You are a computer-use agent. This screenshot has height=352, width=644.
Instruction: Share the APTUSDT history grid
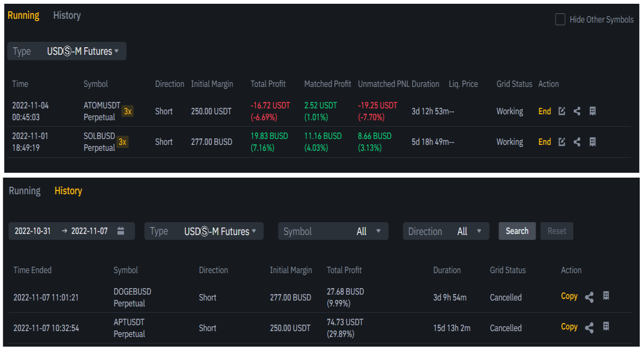[x=589, y=327]
